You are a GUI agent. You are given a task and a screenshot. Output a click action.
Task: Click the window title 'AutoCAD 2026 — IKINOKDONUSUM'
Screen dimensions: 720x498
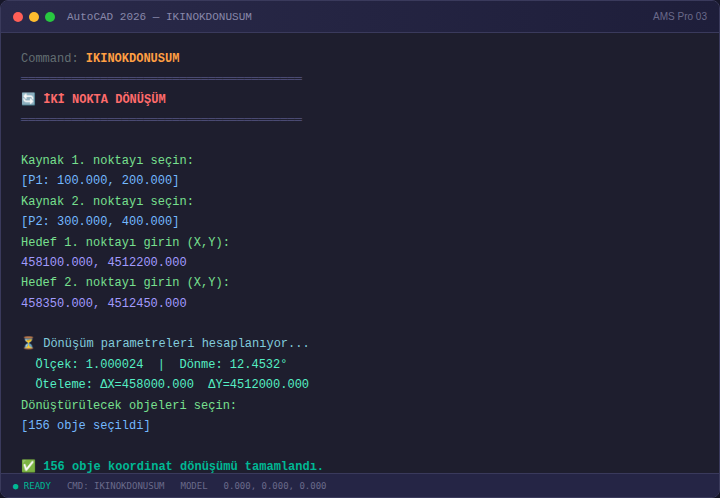click(x=159, y=17)
